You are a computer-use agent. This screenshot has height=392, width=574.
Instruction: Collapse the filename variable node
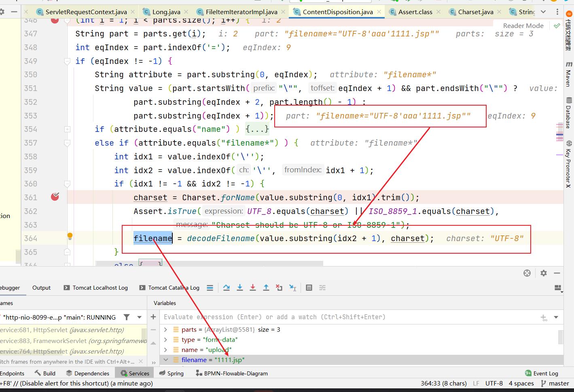click(165, 360)
